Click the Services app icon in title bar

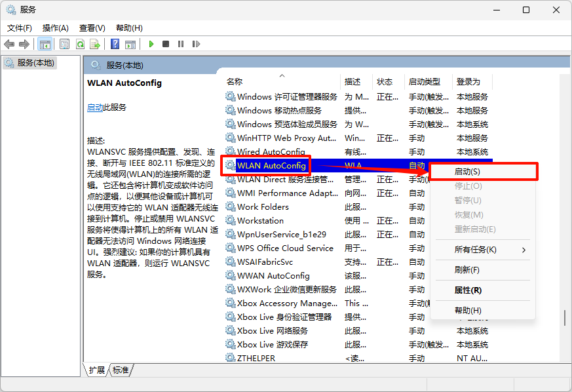click(x=11, y=10)
